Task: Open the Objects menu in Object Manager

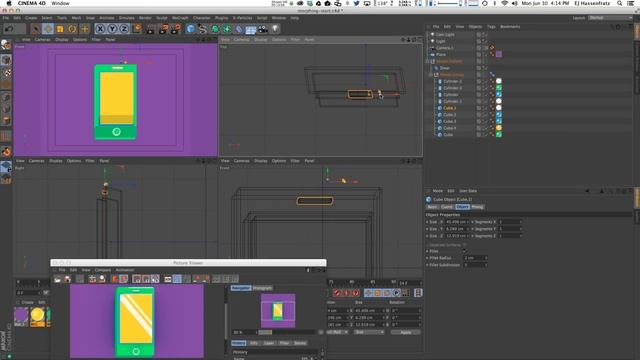Action: tap(475, 27)
